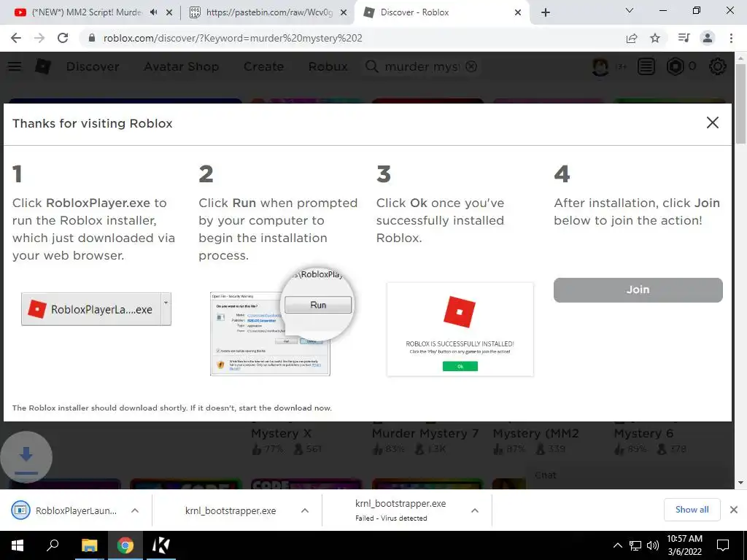This screenshot has width=747, height=560.
Task: Open the Roblox notifications feed icon
Action: (x=646, y=66)
